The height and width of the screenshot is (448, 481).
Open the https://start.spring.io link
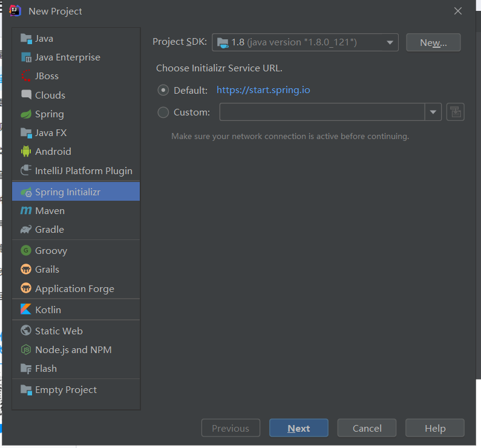click(263, 90)
